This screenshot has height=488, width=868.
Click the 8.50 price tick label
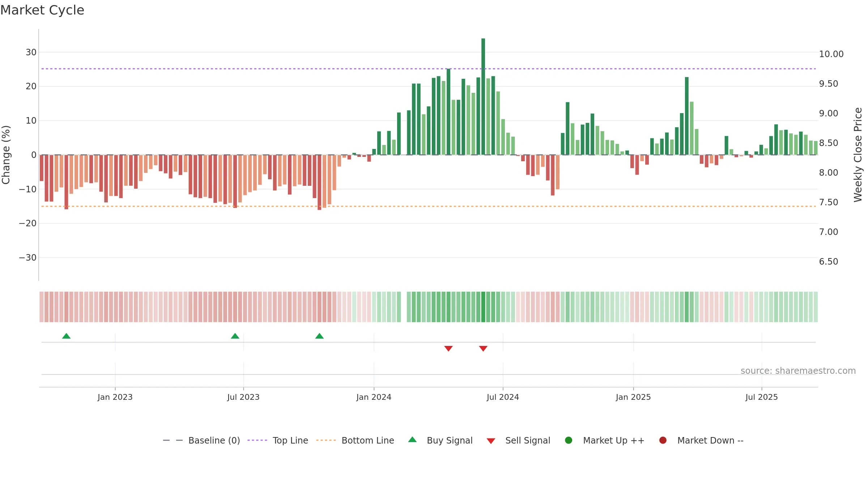[x=829, y=143]
